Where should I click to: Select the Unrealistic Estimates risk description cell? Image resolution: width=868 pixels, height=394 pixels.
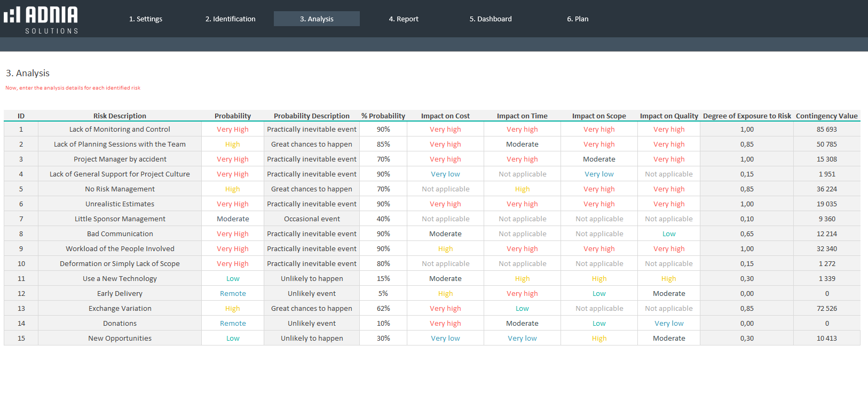(x=120, y=204)
